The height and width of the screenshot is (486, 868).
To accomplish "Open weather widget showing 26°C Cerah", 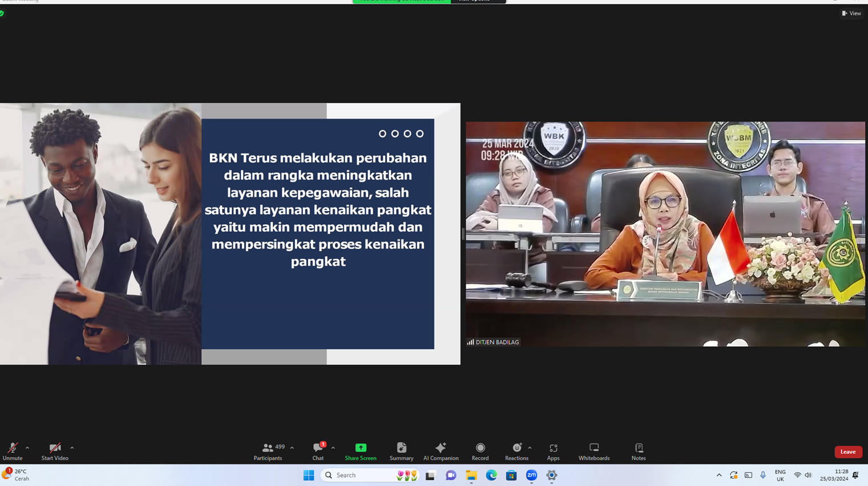I will (x=17, y=475).
